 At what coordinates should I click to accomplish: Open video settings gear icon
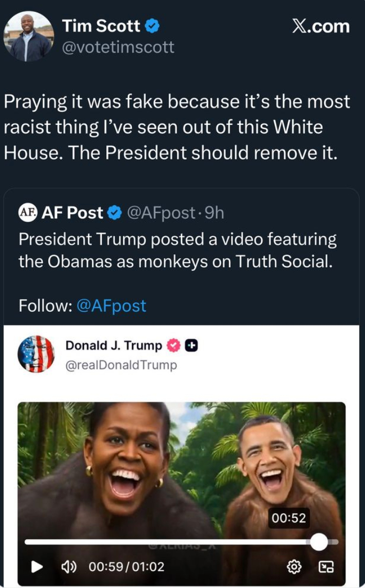click(294, 567)
